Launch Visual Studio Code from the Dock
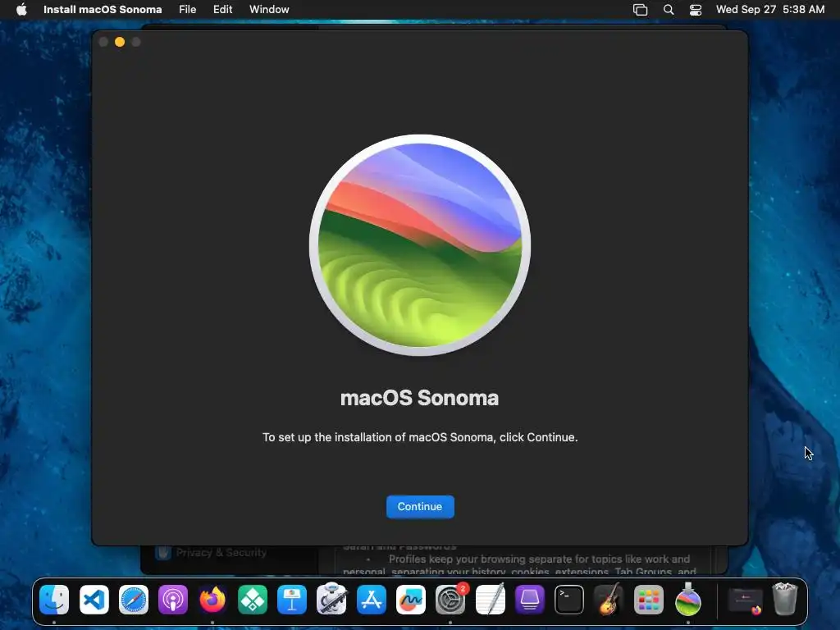The height and width of the screenshot is (630, 840). click(94, 600)
